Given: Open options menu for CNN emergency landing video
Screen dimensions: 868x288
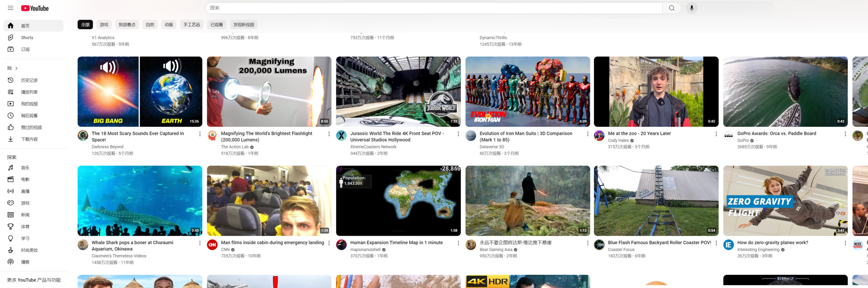Looking at the screenshot, I should click(329, 243).
